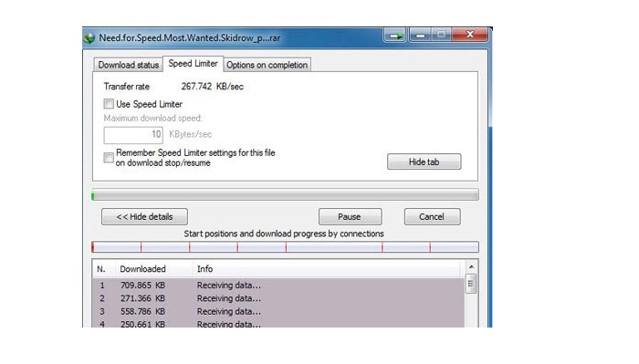
Task: Select the Speed Limiter tab
Action: (x=194, y=64)
